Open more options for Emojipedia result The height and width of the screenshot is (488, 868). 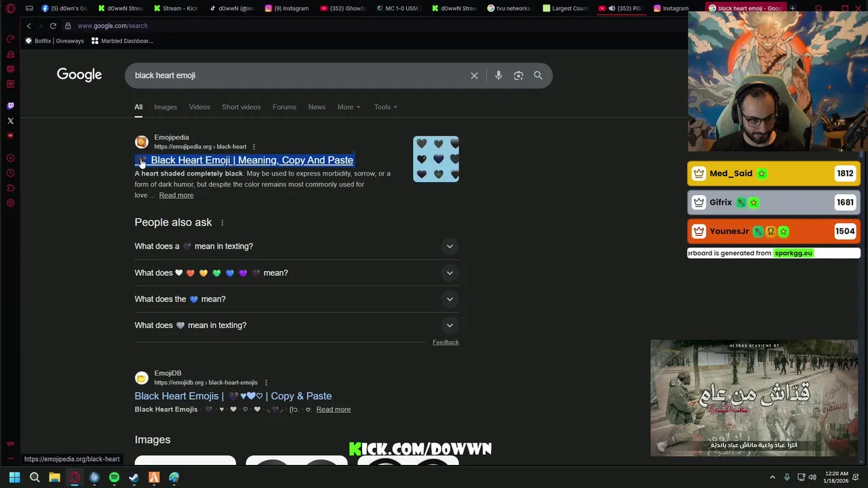tap(254, 146)
